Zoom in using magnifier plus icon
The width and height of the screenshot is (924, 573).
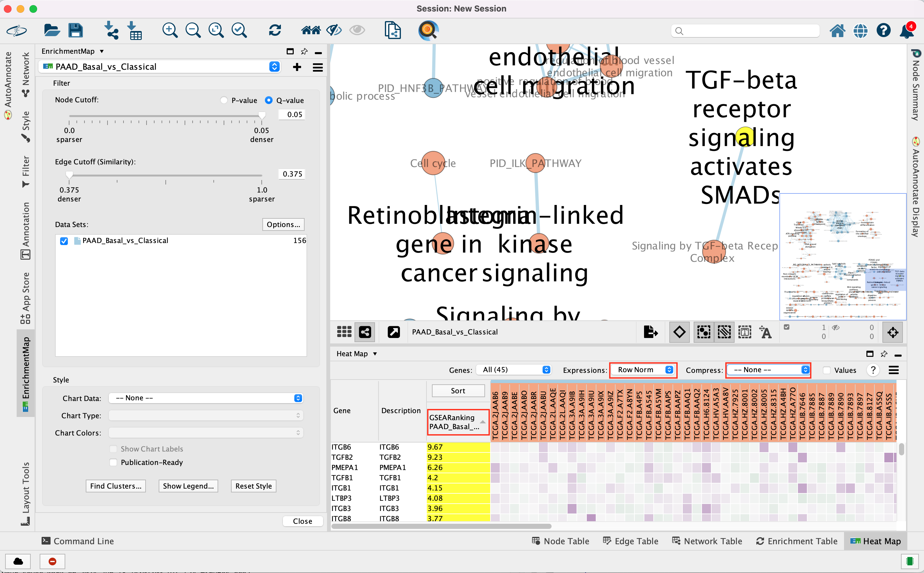click(x=170, y=30)
